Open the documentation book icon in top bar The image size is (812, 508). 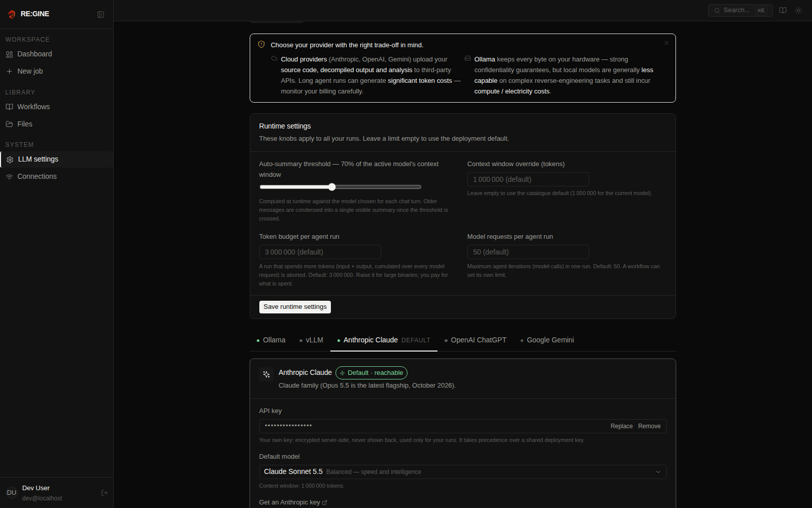coord(783,10)
